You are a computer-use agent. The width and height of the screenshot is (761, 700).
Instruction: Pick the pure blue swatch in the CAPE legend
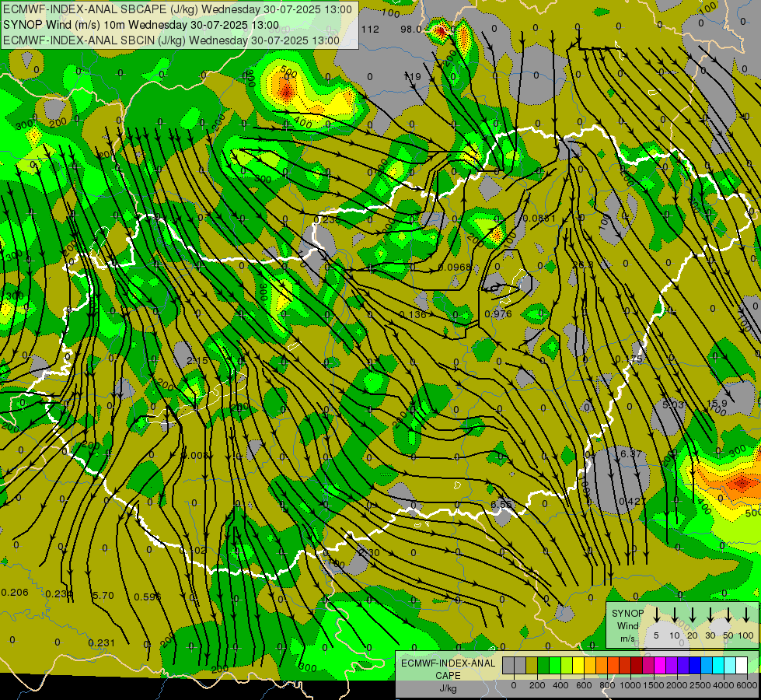point(694,666)
